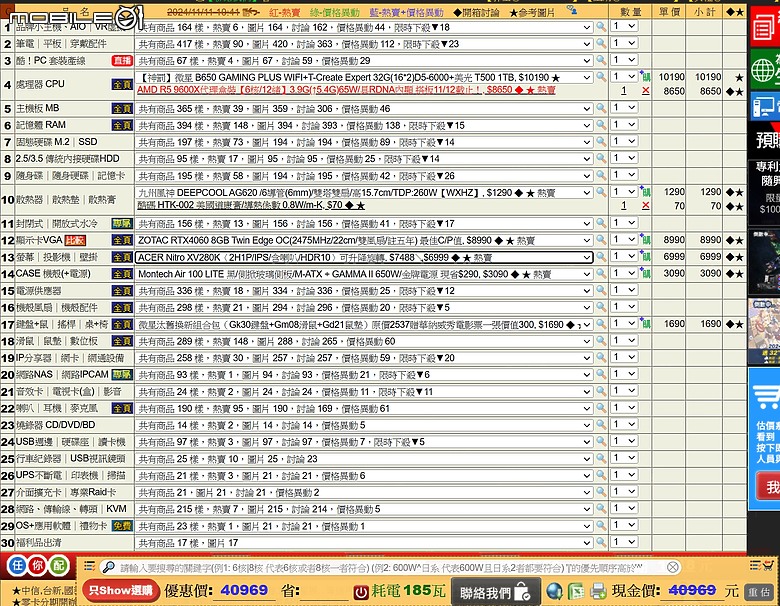Click the red document list tile in sidebar
Viewport: 780px width, 606px height.
coord(765,27)
